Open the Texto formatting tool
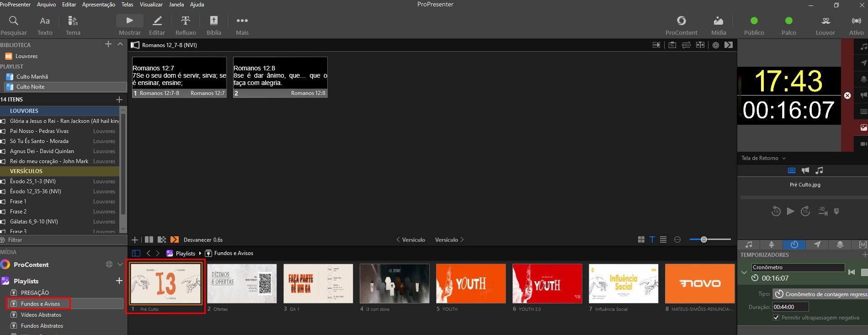 pos(45,26)
